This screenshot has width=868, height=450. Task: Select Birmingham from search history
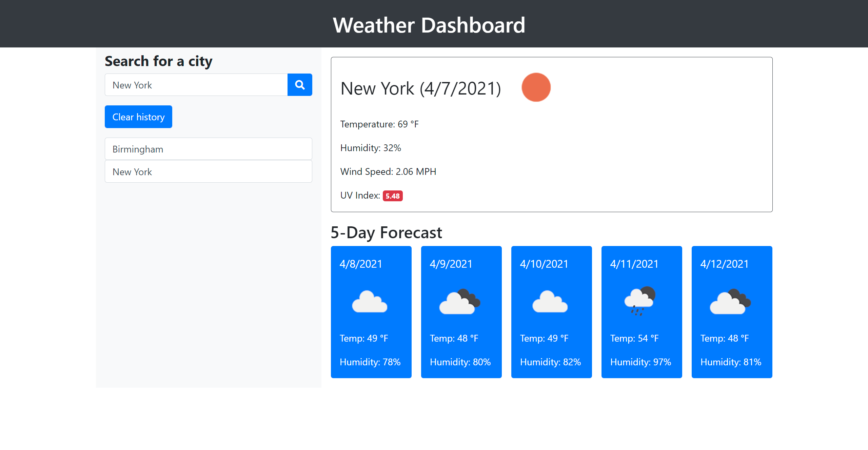(x=209, y=149)
